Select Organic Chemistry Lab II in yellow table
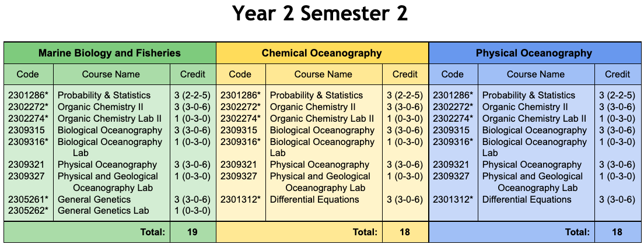 (x=322, y=119)
